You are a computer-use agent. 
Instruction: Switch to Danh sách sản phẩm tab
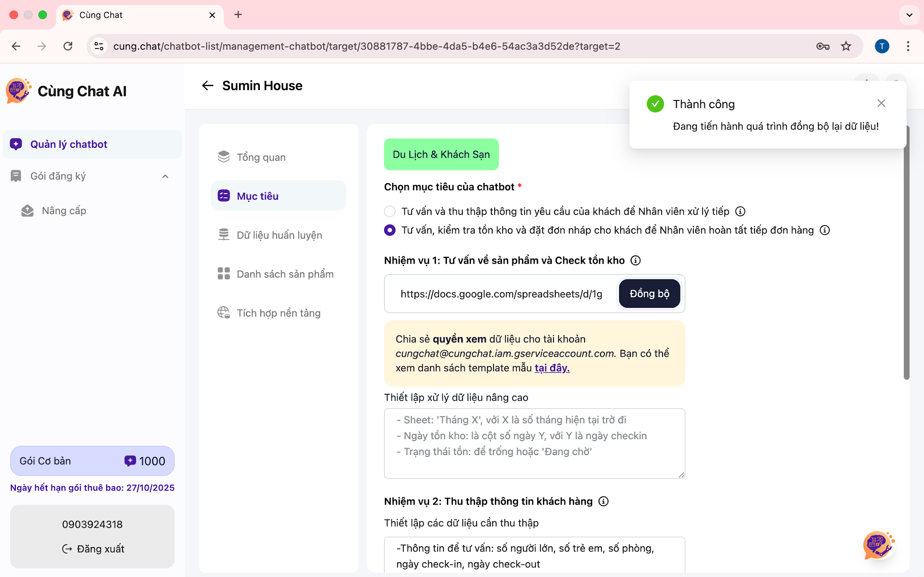coord(285,274)
